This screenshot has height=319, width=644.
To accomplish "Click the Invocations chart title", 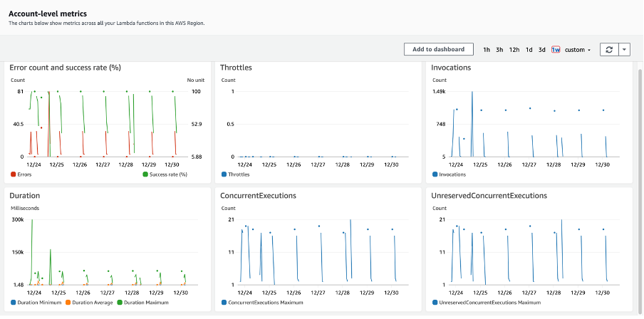I will [451, 68].
